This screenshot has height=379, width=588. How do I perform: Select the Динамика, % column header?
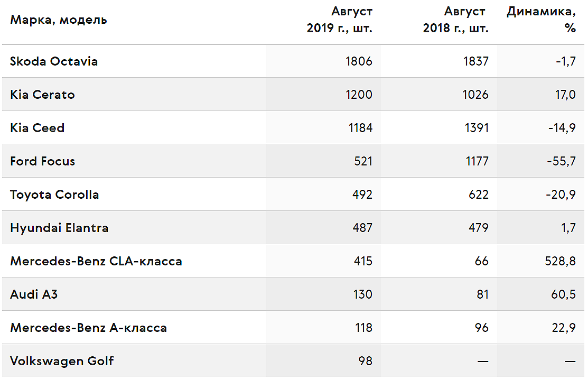coord(541,20)
